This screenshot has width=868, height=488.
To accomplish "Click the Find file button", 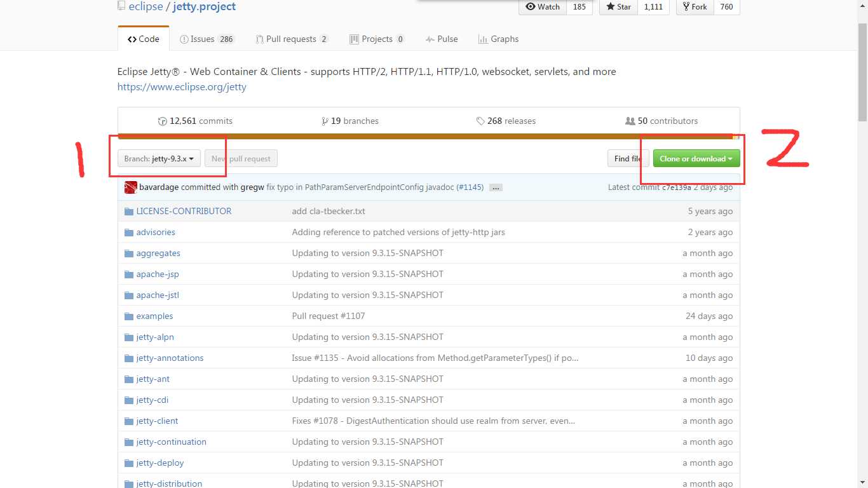I will click(x=628, y=158).
